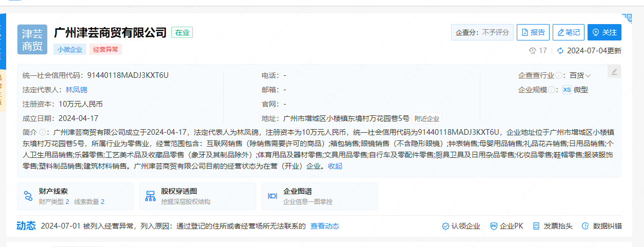Click the 2024-07-01 abnormal operation notice
Viewport: 644px width, 247px height.
click(x=173, y=226)
